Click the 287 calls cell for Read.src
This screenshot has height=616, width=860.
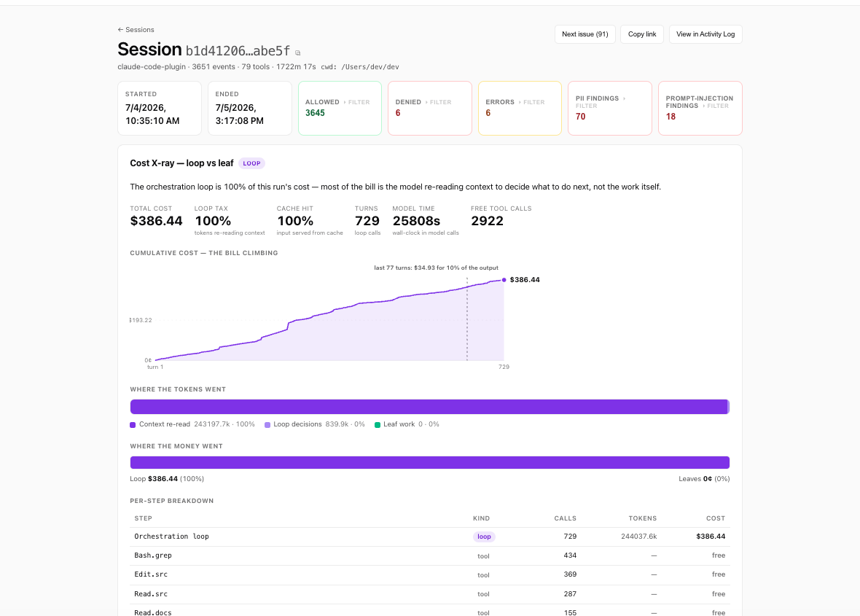(x=570, y=593)
